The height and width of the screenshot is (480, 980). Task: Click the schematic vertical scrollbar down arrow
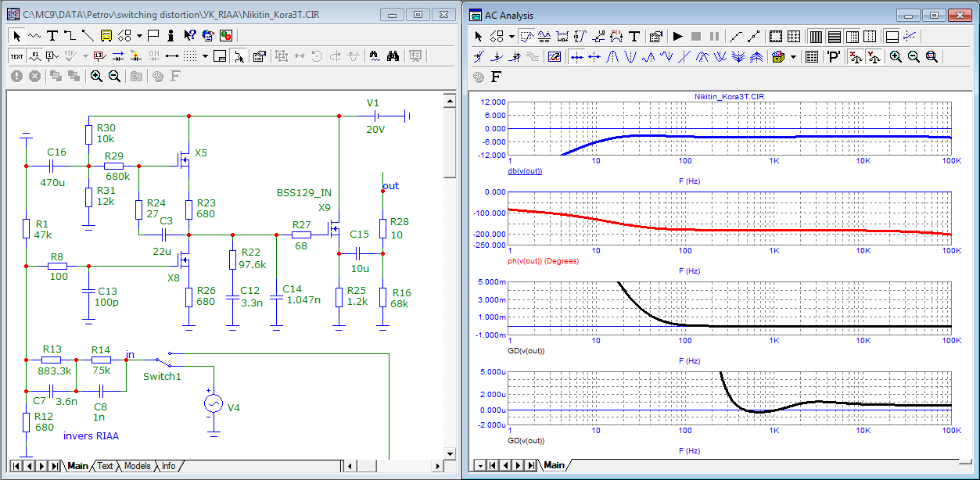pos(449,453)
